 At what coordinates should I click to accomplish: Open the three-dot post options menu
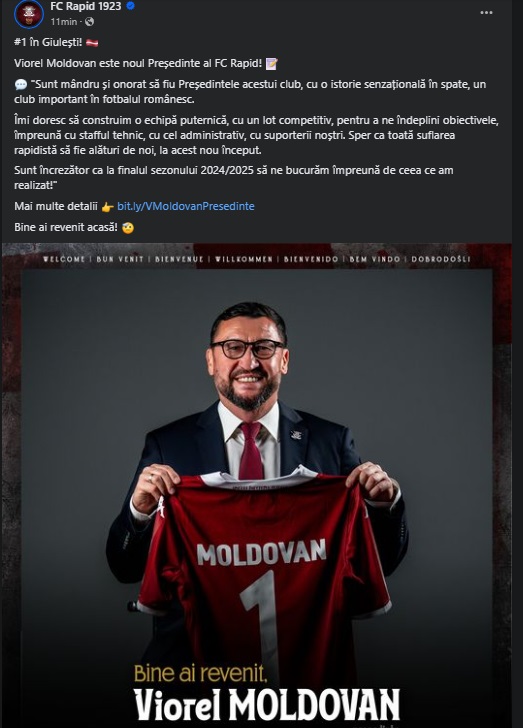pyautogui.click(x=486, y=13)
